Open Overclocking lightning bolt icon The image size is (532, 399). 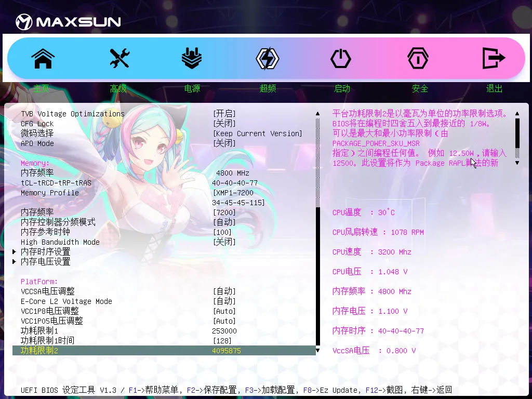268,58
